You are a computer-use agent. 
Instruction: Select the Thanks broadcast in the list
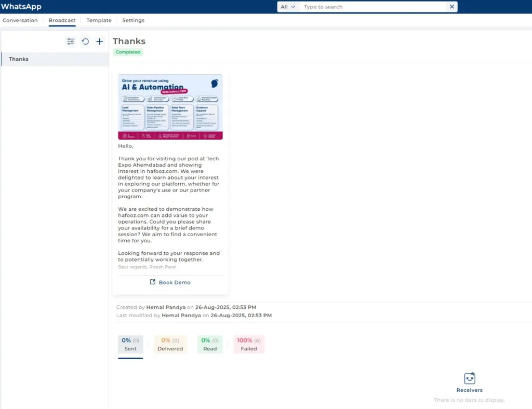[55, 59]
